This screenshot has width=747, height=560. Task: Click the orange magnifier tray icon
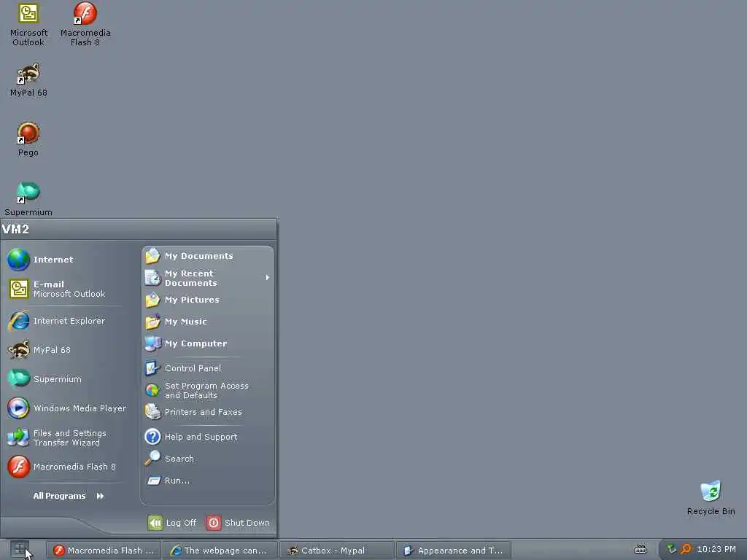pyautogui.click(x=686, y=549)
